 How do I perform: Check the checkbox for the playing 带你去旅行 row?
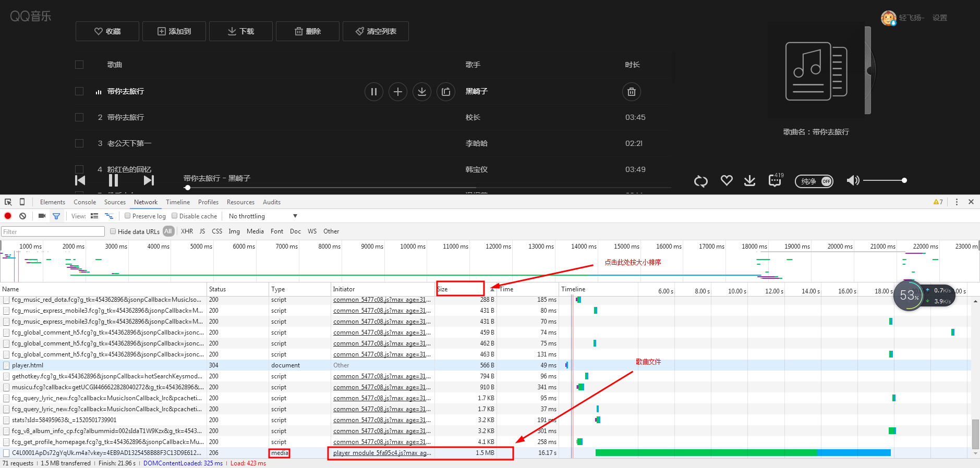pyautogui.click(x=79, y=91)
